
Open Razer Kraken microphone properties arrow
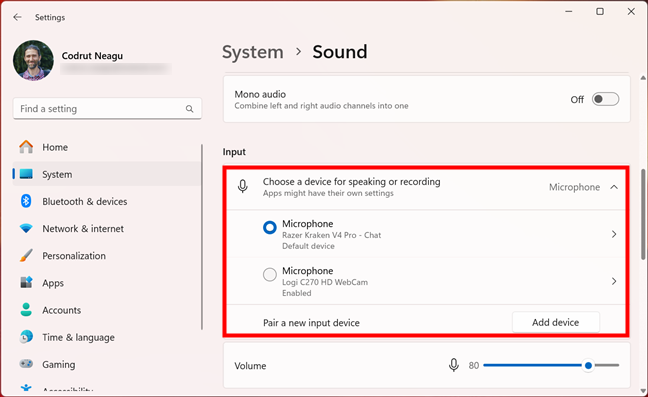[614, 234]
